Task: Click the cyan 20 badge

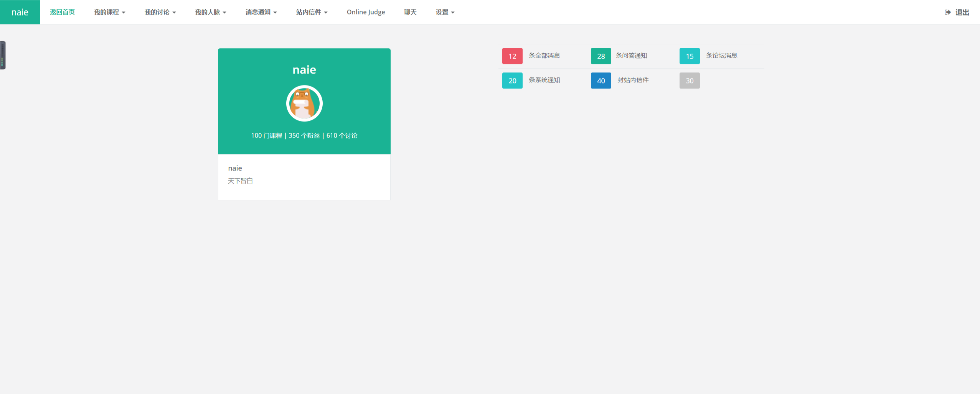Action: click(512, 80)
